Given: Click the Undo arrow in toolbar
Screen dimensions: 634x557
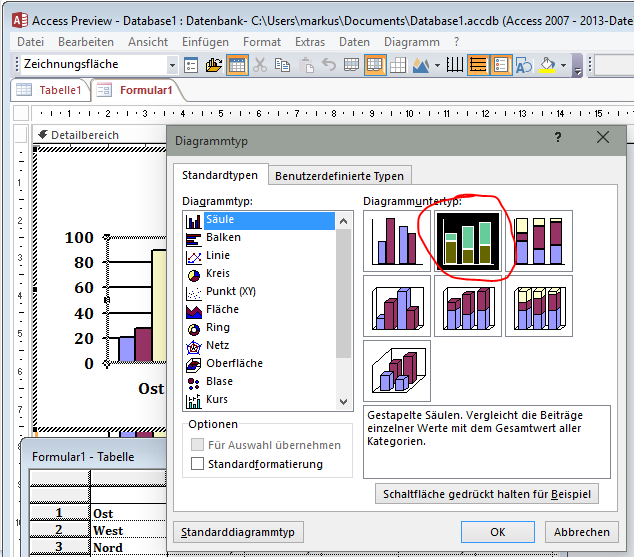Looking at the screenshot, I should (329, 65).
